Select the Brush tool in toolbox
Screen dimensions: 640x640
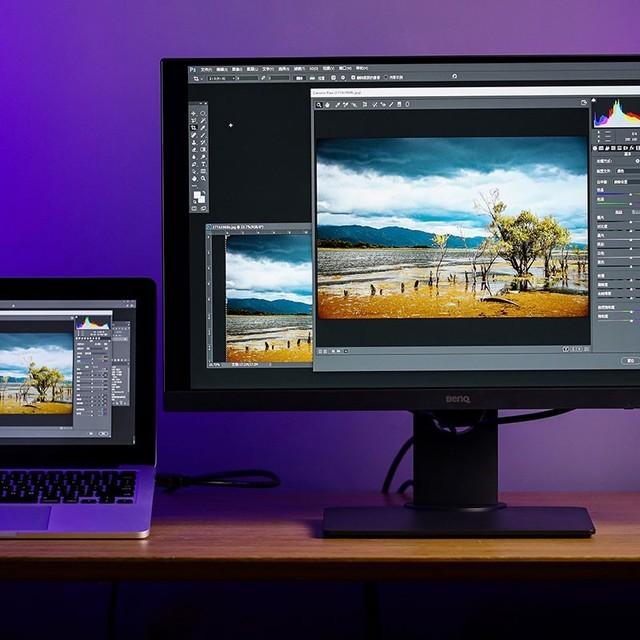click(x=203, y=135)
